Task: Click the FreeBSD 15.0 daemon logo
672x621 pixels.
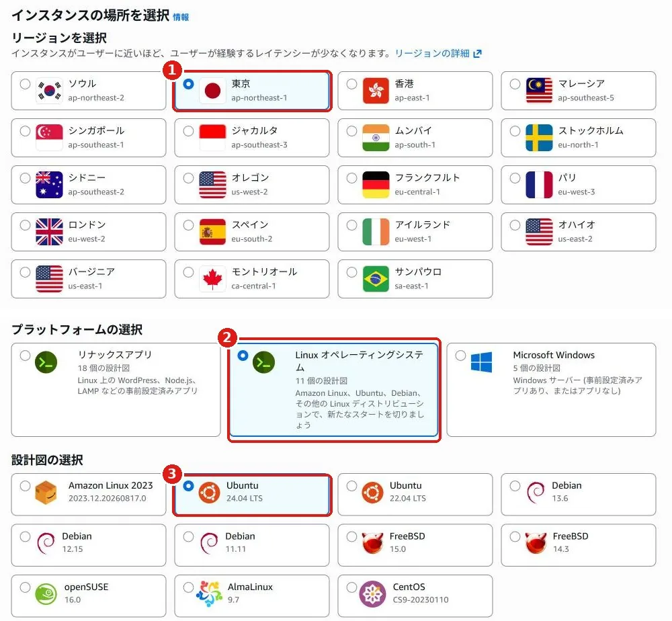Action: (372, 543)
